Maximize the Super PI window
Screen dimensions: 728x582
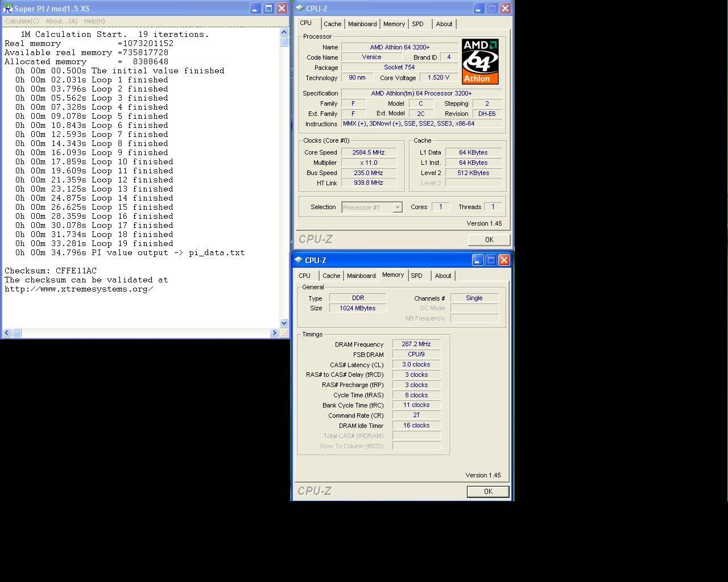[x=268, y=9]
